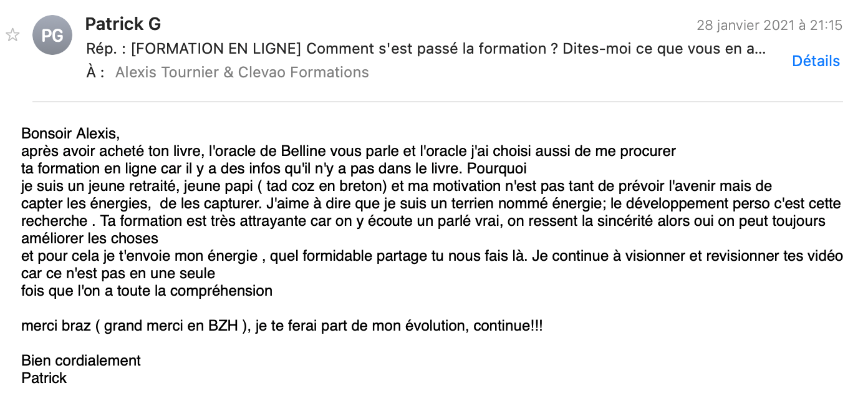Viewport: 868px width, 398px height.
Task: Open the Détails link
Action: point(816,61)
